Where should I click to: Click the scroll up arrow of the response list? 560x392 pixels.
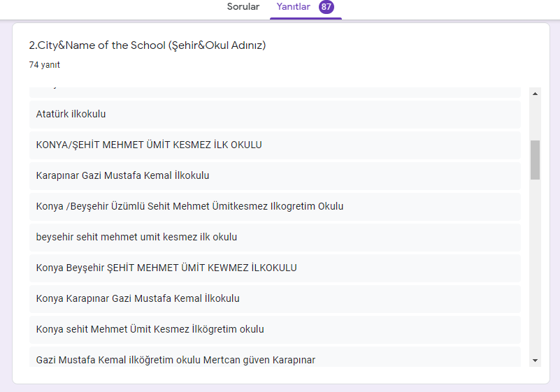tap(536, 94)
